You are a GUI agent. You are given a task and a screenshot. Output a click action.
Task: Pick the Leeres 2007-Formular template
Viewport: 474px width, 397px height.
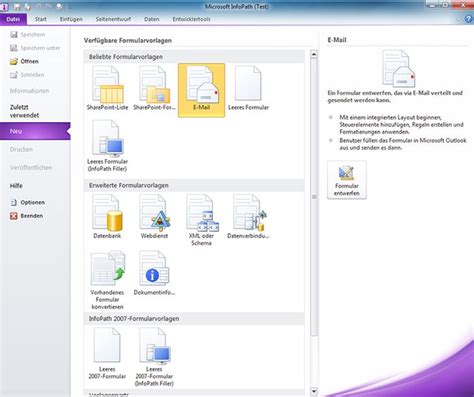pos(107,353)
